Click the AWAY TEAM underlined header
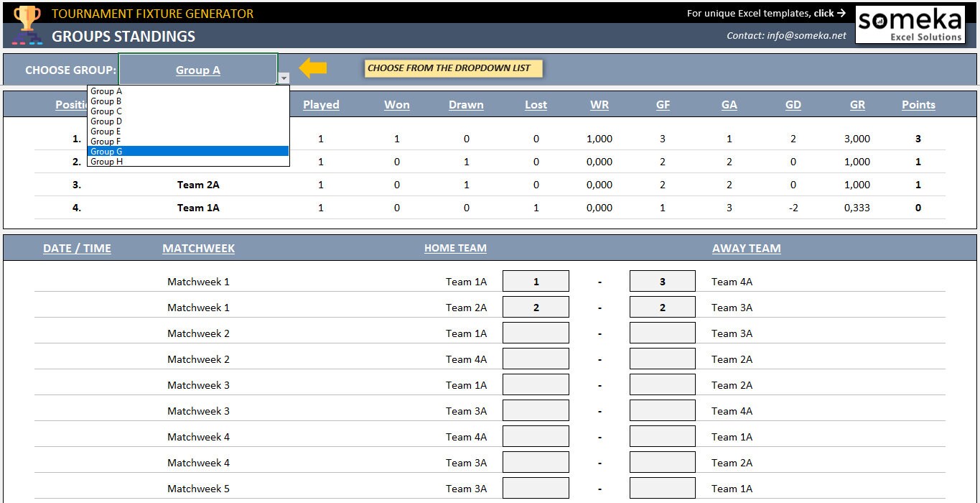 coord(746,248)
